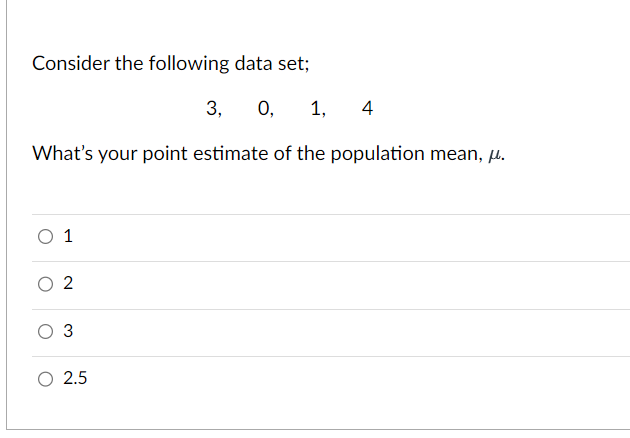The width and height of the screenshot is (630, 438).
Task: Choose the radio circle beside answer 2
Action: [45, 284]
